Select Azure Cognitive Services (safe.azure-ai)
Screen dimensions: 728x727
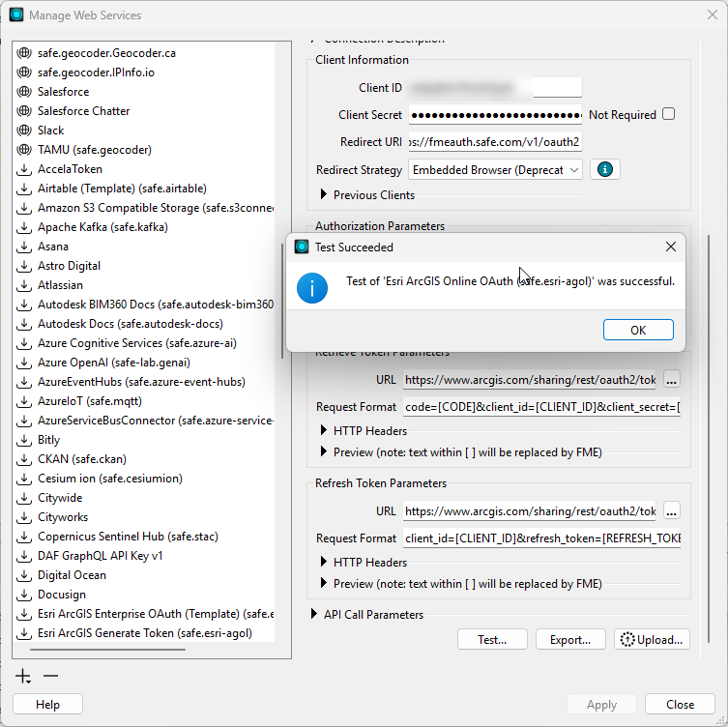[145, 343]
